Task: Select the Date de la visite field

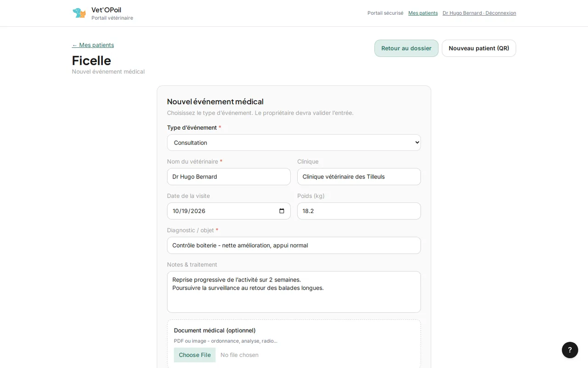Action: pos(229,211)
